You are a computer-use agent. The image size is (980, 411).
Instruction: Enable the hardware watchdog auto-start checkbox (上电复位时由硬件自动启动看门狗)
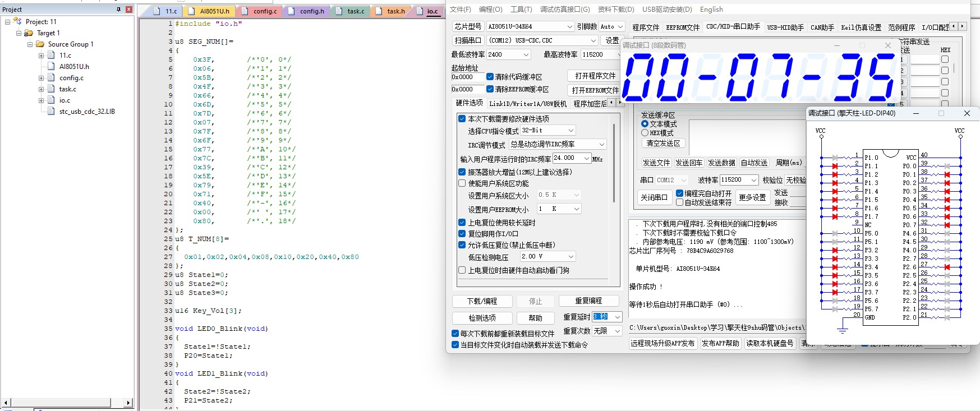pyautogui.click(x=462, y=270)
